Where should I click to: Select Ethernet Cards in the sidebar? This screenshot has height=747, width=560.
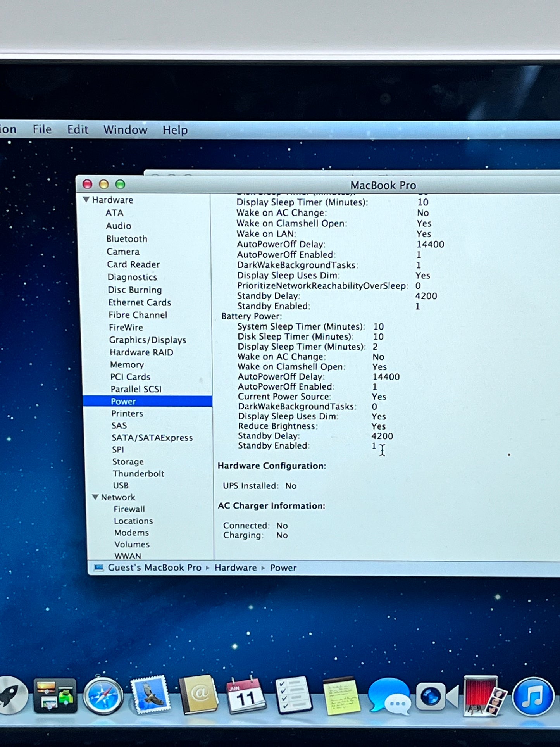tap(140, 302)
